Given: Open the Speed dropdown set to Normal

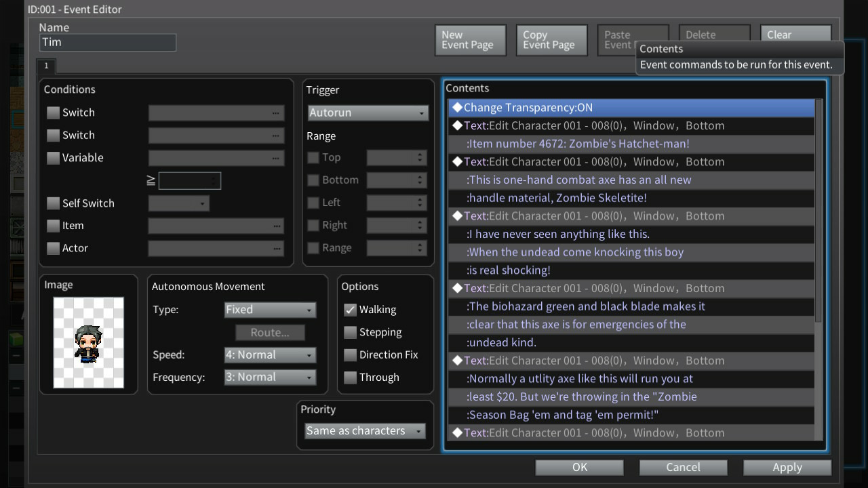Looking at the screenshot, I should click(x=270, y=355).
